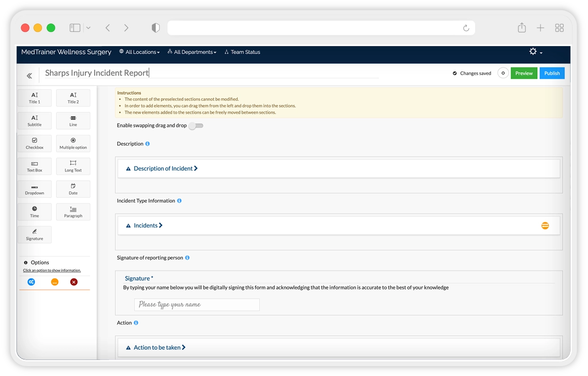
Task: Click the Date element tile
Action: pyautogui.click(x=73, y=189)
